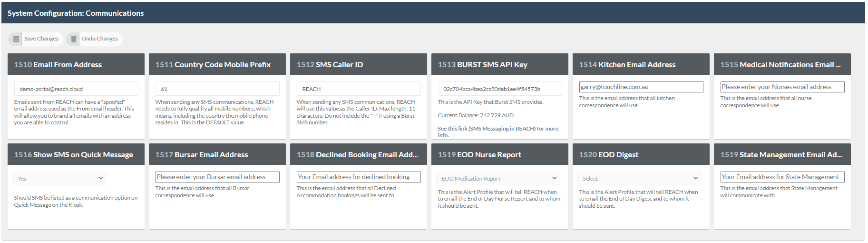Viewport: 868px width, 243px height.
Task: Click the Bursar email address input
Action: (217, 177)
